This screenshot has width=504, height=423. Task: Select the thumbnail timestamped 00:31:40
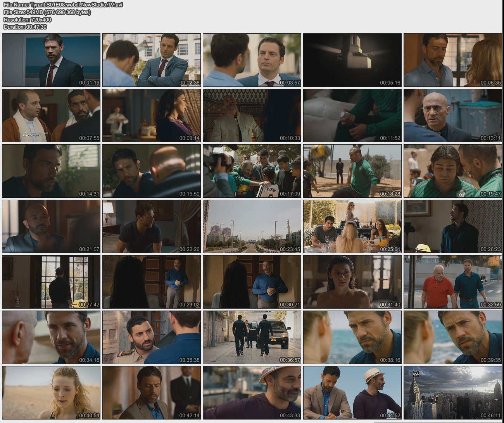tap(352, 282)
